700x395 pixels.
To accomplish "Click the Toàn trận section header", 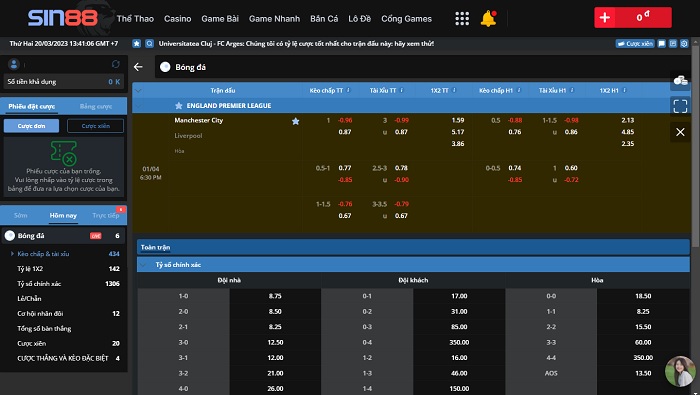I will [x=413, y=247].
